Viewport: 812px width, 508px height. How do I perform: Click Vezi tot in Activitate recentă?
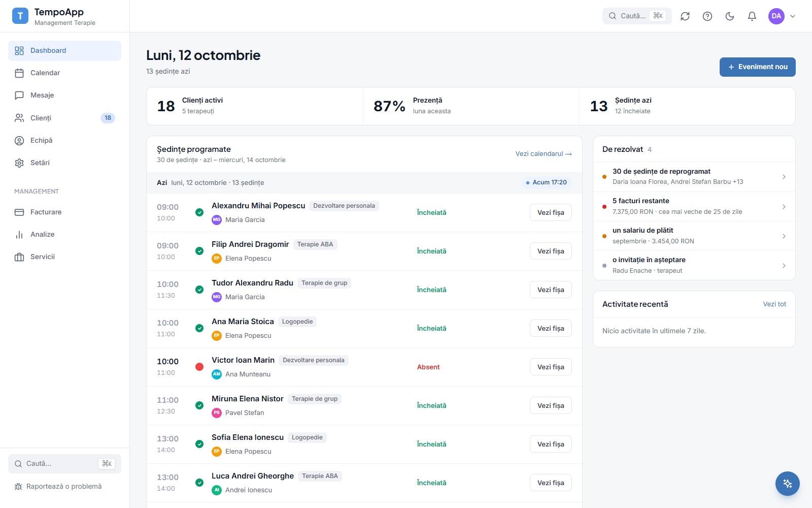coord(774,304)
